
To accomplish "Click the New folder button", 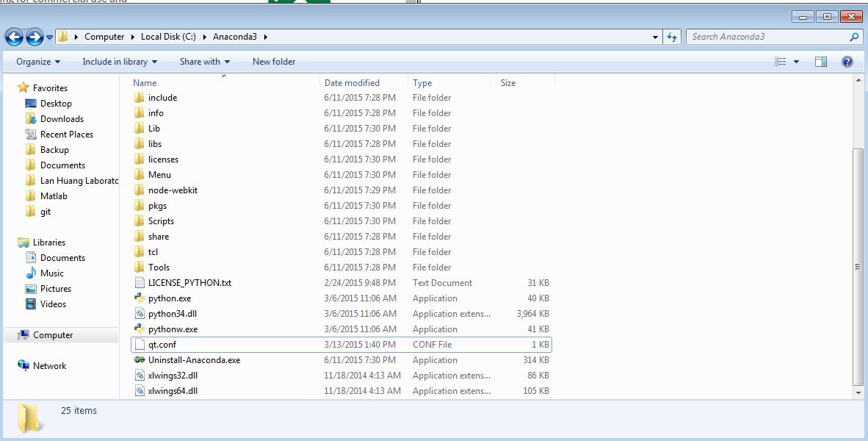I will click(273, 62).
